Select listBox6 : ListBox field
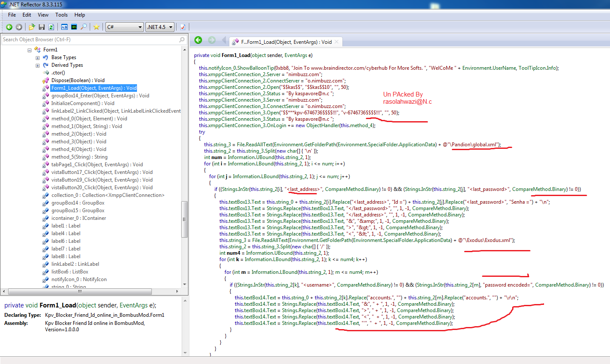 point(70,272)
